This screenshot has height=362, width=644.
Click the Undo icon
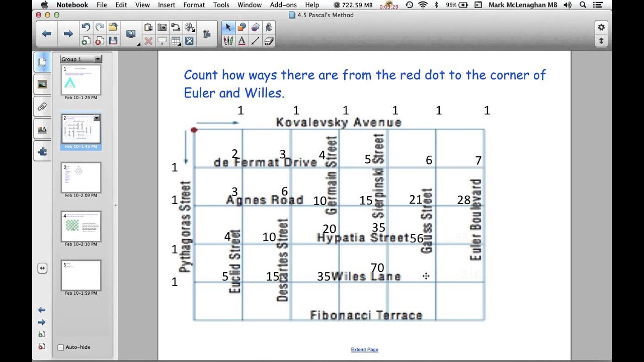click(86, 27)
